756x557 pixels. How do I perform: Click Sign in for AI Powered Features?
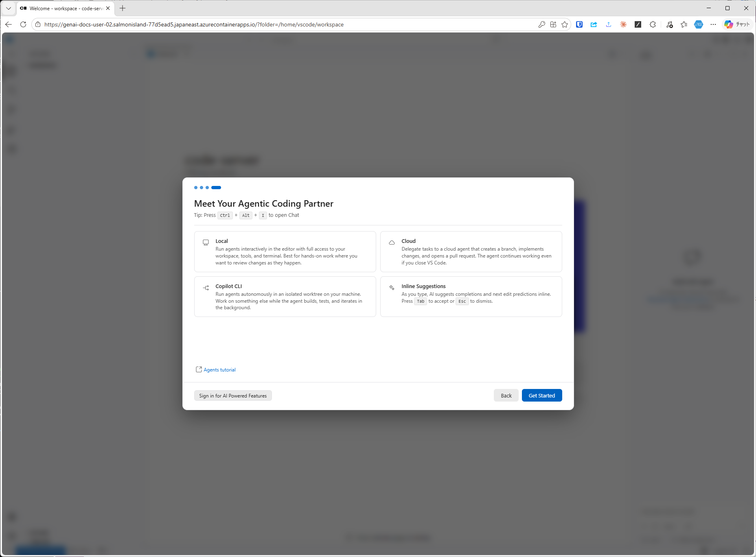click(x=233, y=395)
